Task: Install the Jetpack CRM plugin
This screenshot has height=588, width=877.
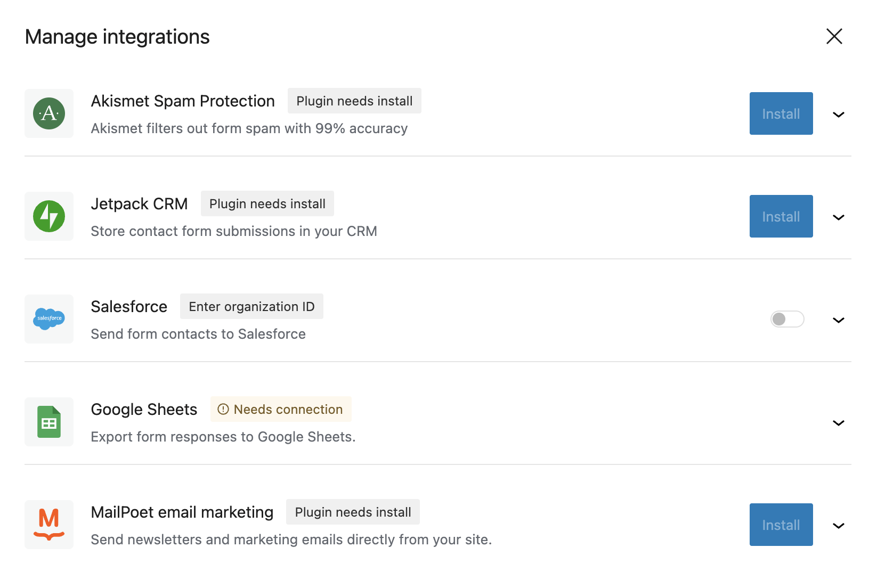Action: coord(781,216)
